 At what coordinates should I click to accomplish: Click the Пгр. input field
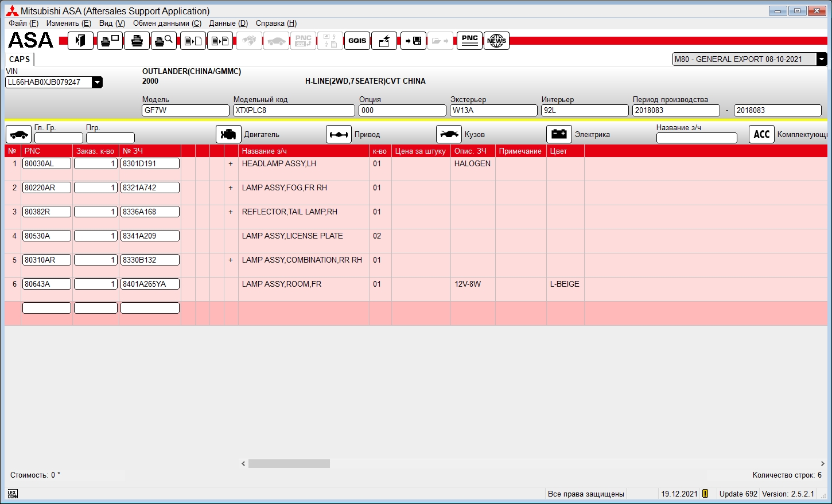click(110, 138)
